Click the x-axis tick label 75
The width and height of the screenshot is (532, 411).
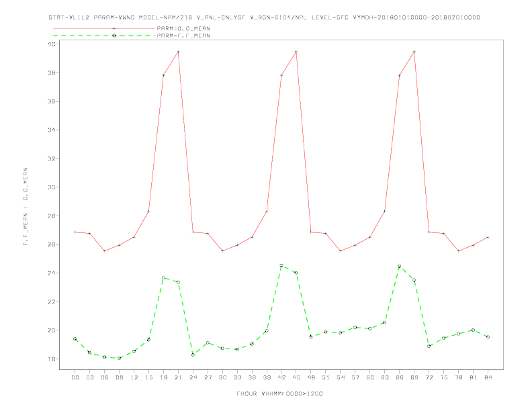(444, 377)
